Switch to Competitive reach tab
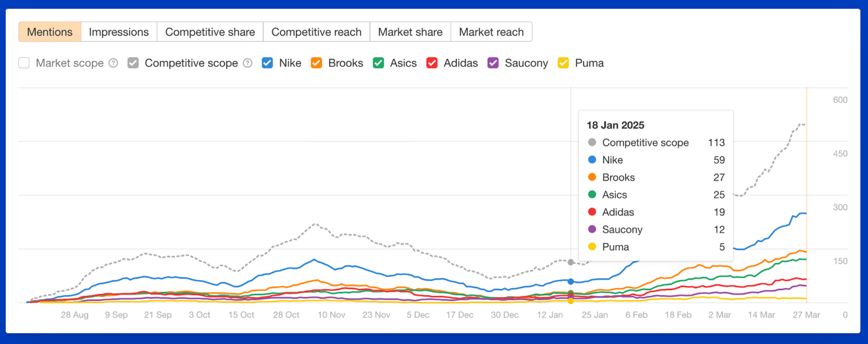 [316, 32]
